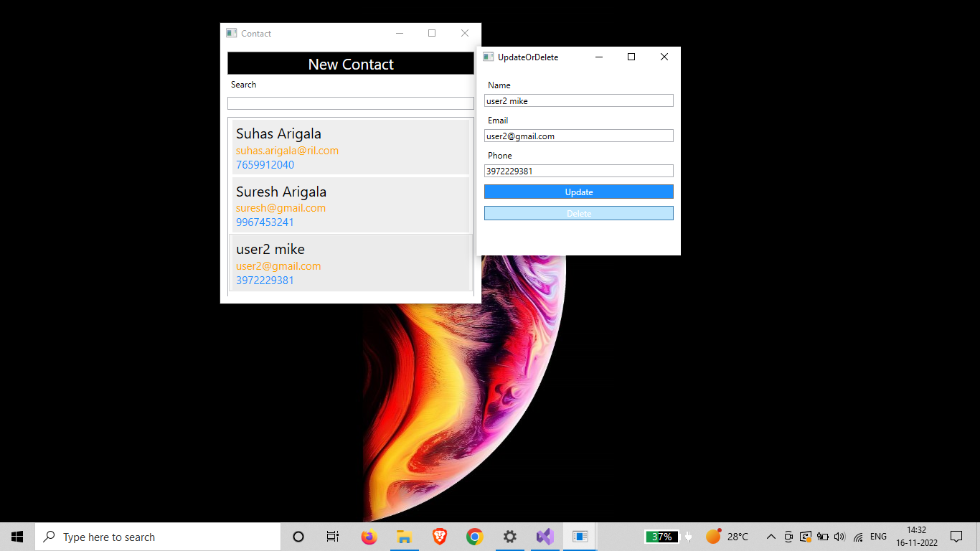Open the Visual Studio taskbar icon
The width and height of the screenshot is (980, 551).
[545, 536]
